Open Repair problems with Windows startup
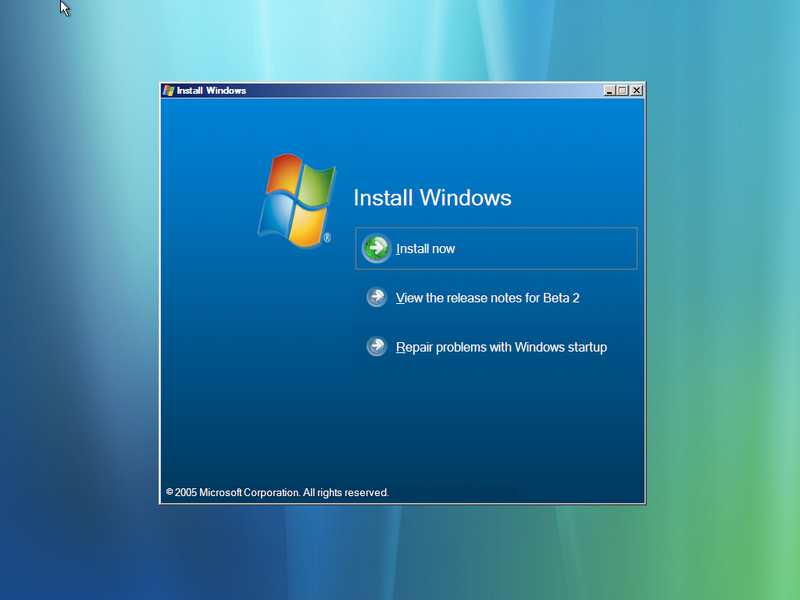 (x=501, y=347)
